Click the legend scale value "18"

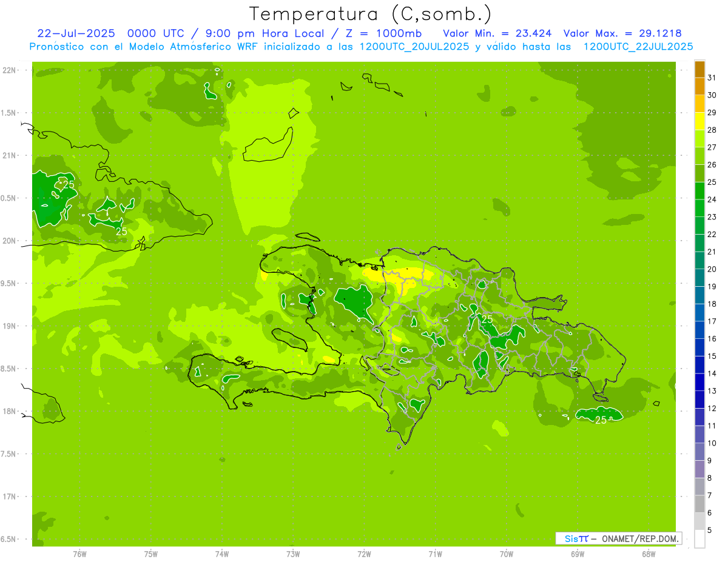(712, 304)
